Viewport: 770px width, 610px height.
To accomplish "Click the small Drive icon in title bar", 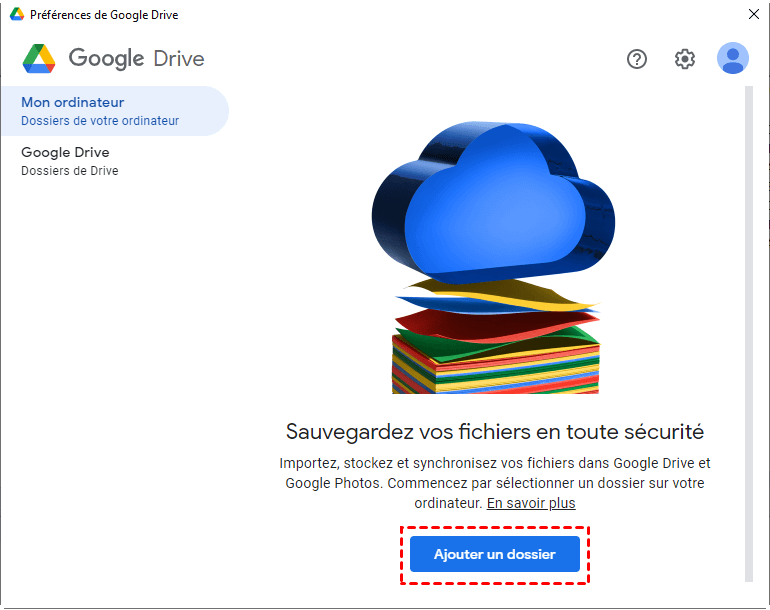I will [x=17, y=15].
